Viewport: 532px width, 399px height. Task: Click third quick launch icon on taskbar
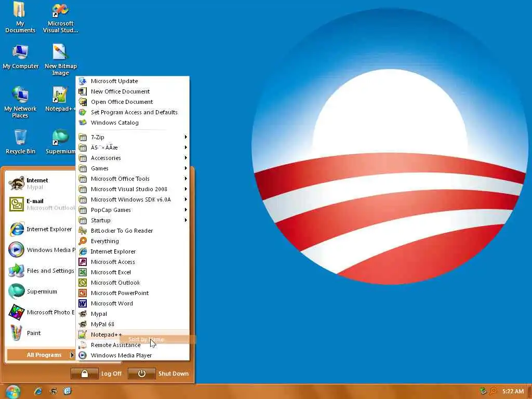click(68, 391)
